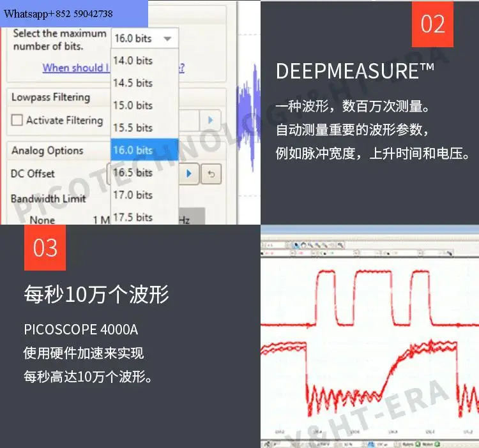Click the Lowpass Filtering section header
The width and height of the screenshot is (479, 448).
click(50, 97)
